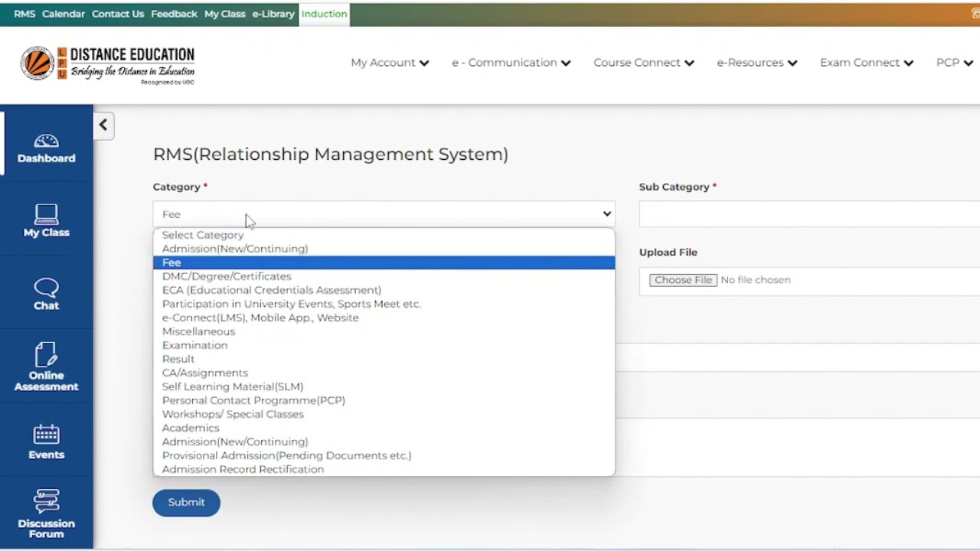Click the 'No file chosen' text
The height and width of the screenshot is (551, 980).
[x=756, y=280]
